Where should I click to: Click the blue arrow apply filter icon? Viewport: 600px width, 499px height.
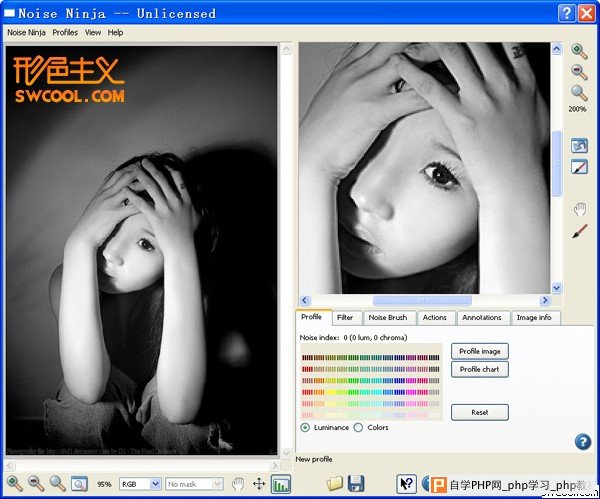(x=579, y=146)
